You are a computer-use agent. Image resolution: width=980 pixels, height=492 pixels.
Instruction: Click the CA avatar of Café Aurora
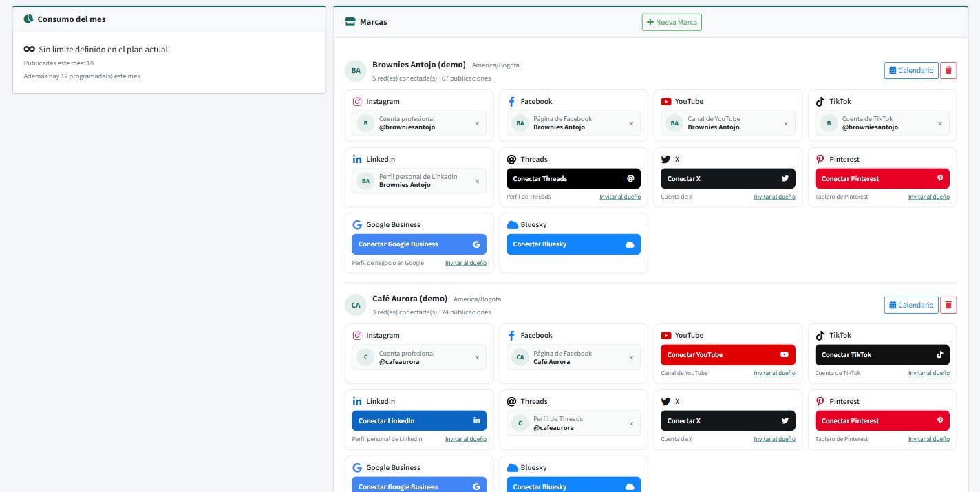(x=356, y=305)
